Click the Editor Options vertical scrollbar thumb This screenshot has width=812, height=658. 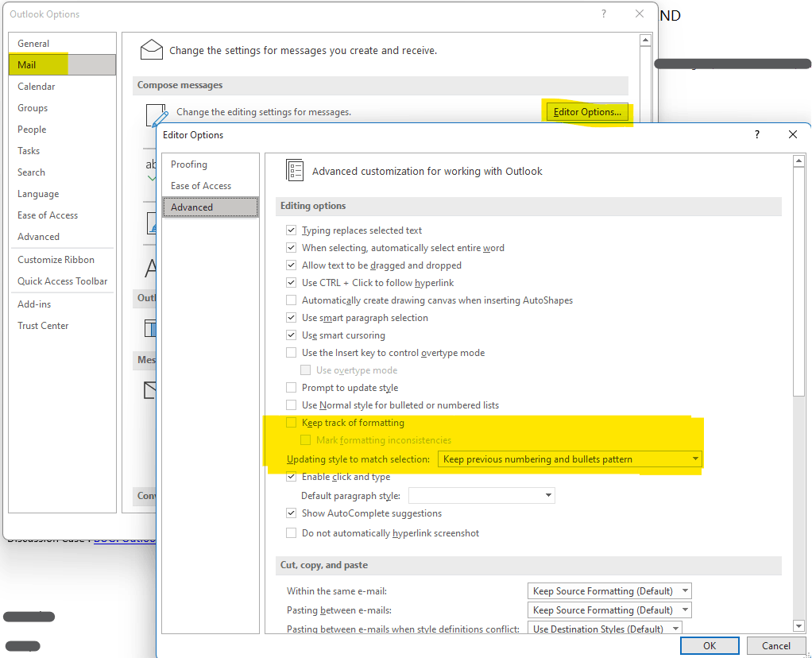point(799,282)
